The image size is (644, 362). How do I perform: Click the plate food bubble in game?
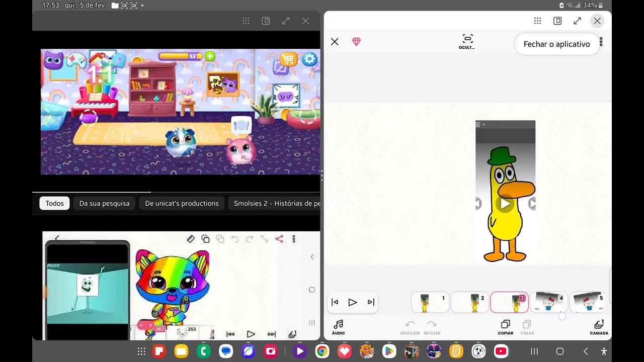click(x=242, y=126)
